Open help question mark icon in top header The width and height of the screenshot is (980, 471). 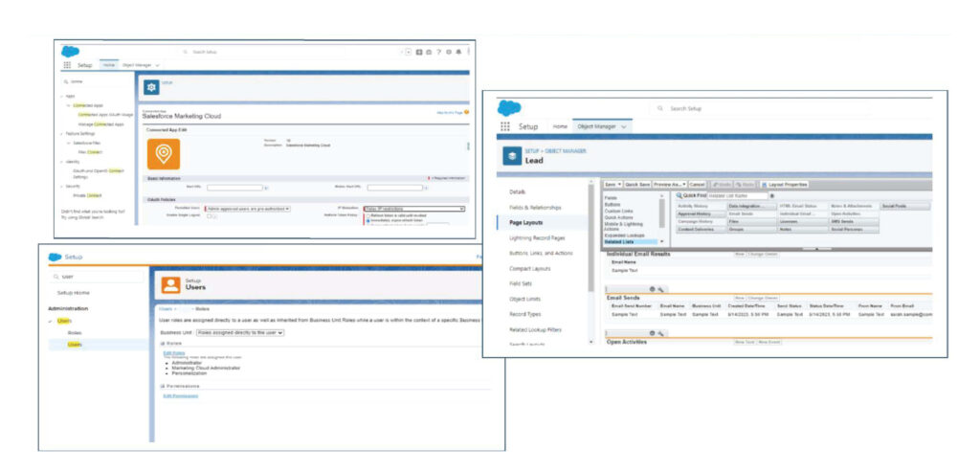tap(438, 52)
